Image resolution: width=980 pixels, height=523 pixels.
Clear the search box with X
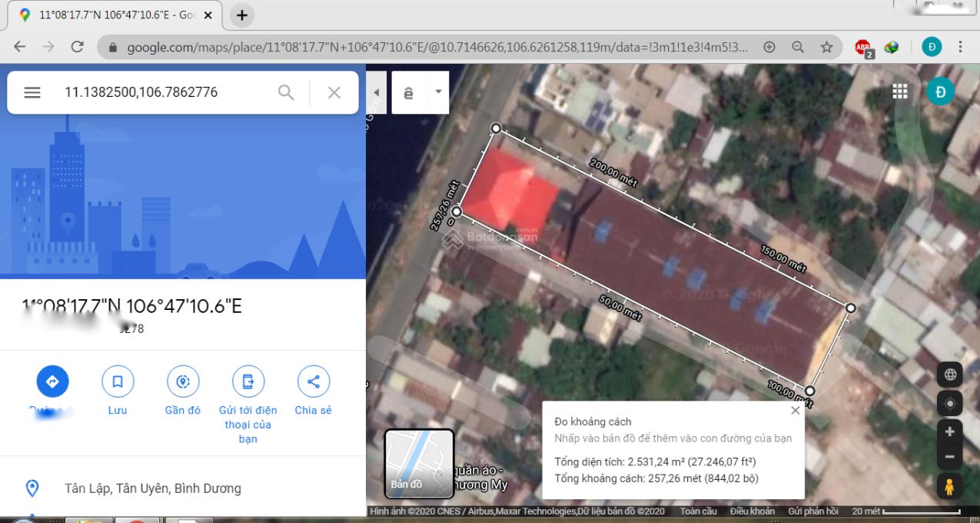pos(334,92)
